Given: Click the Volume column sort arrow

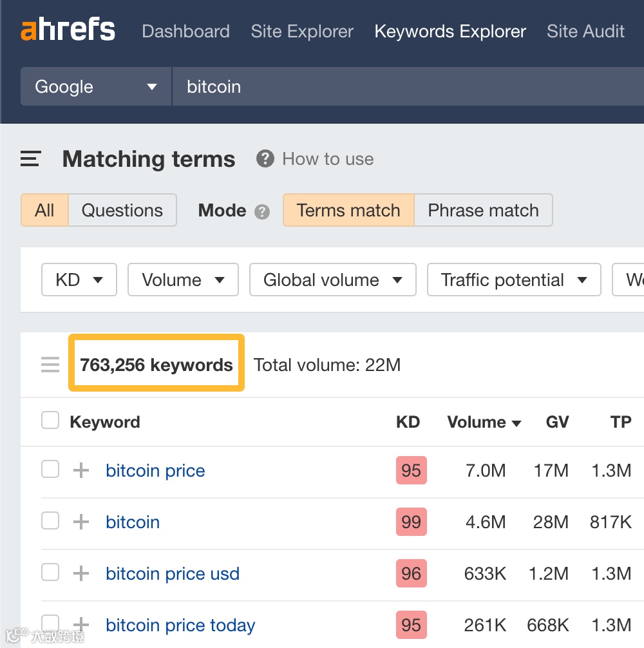Looking at the screenshot, I should coord(517,422).
